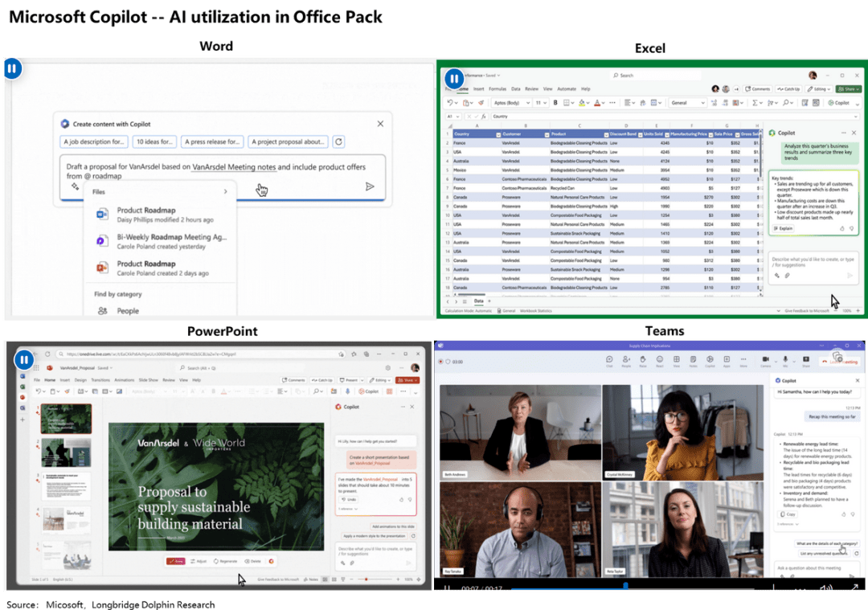Screen dimensions: 868x610
Task: Toggle bold formatting in Excel
Action: click(x=555, y=102)
